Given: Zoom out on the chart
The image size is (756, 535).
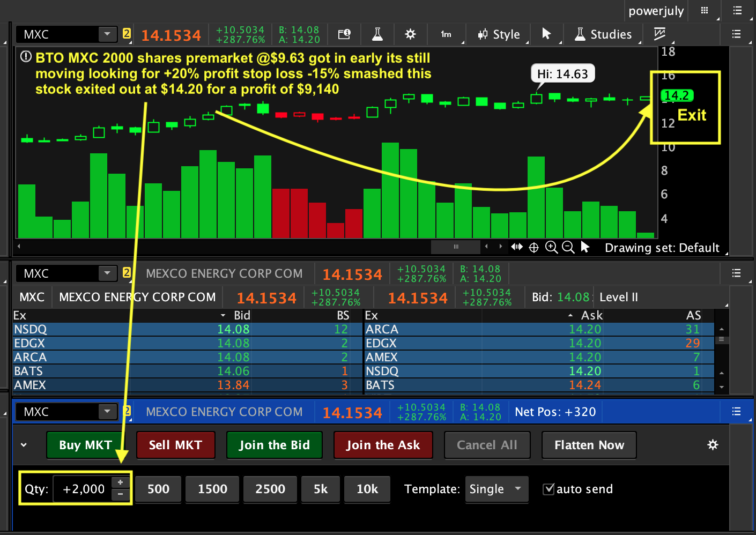Looking at the screenshot, I should click(568, 247).
